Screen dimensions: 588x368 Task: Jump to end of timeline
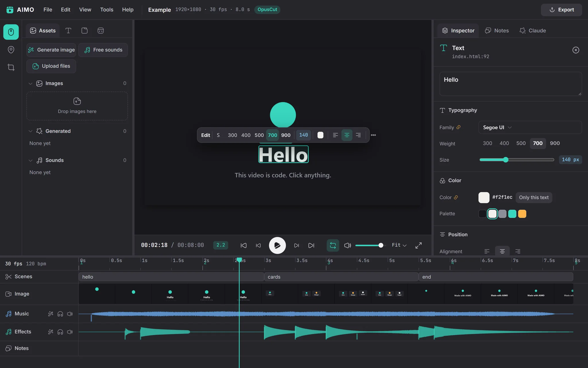click(311, 245)
